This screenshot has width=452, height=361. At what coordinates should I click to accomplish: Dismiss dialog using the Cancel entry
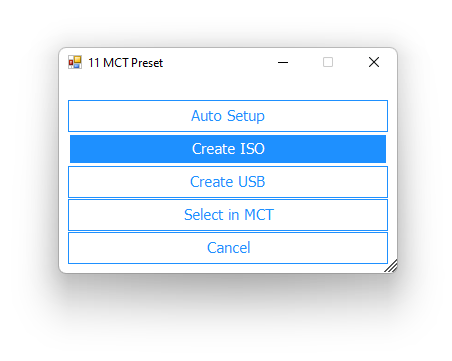pos(228,248)
